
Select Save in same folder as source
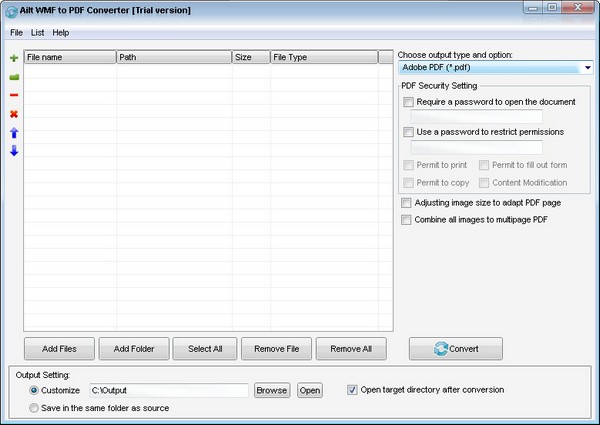(34, 408)
